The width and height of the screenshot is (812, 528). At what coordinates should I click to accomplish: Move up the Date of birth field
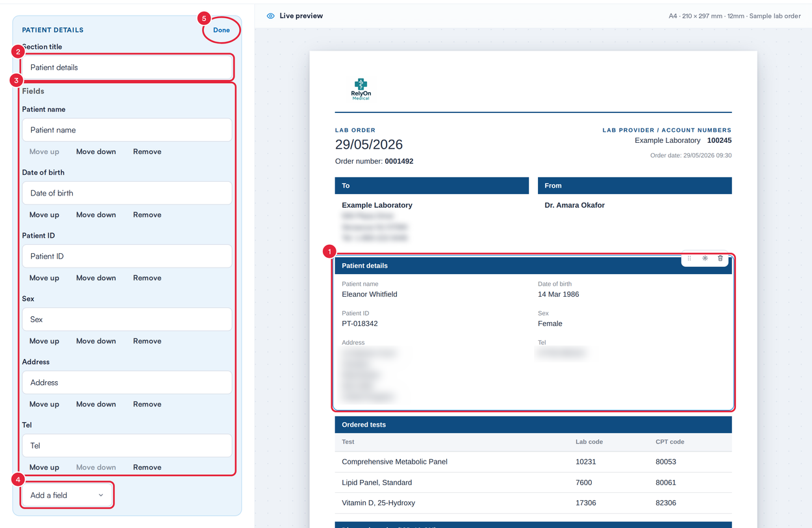[44, 214]
